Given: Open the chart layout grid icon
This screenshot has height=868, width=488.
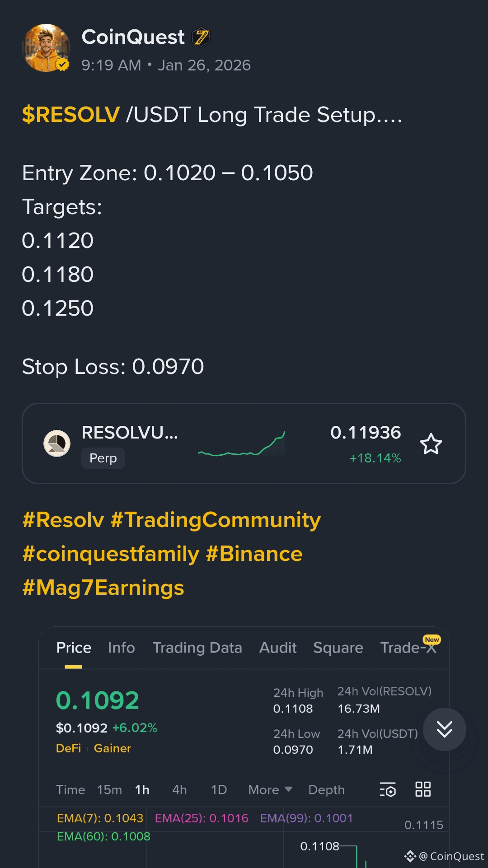Looking at the screenshot, I should [422, 790].
